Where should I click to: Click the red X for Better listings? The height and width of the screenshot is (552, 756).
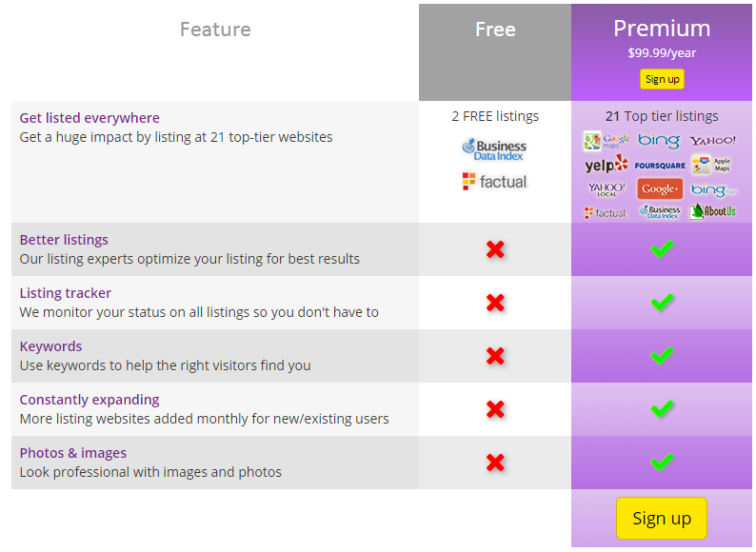click(495, 249)
